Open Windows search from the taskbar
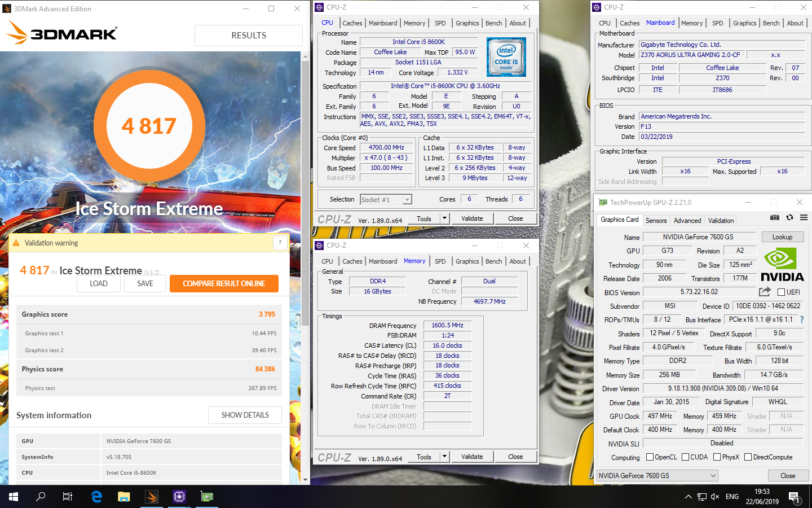The height and width of the screenshot is (508, 812). tap(41, 497)
